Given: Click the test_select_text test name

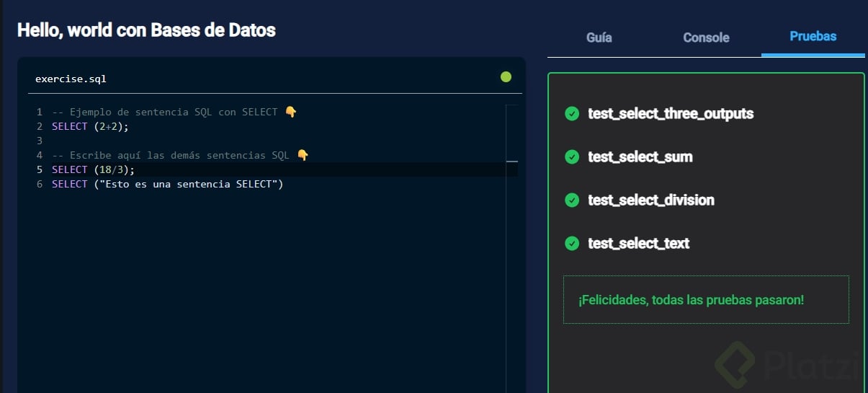Looking at the screenshot, I should [x=638, y=244].
